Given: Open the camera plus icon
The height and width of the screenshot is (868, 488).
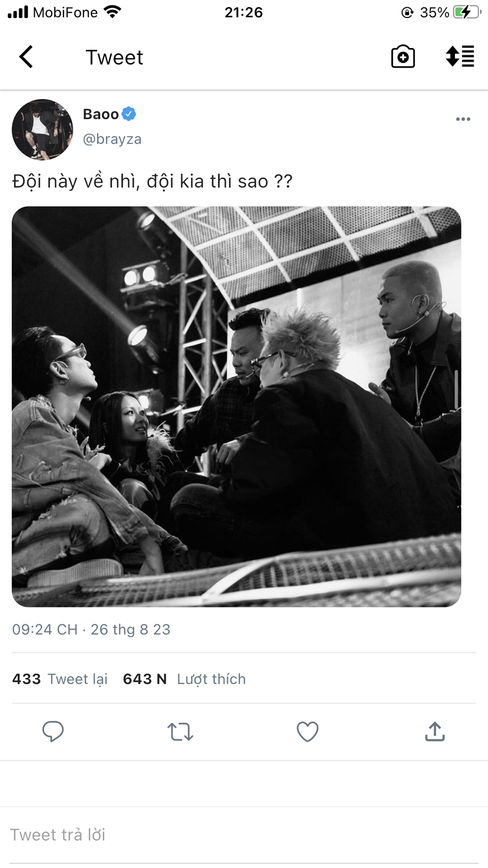Looking at the screenshot, I should click(403, 57).
